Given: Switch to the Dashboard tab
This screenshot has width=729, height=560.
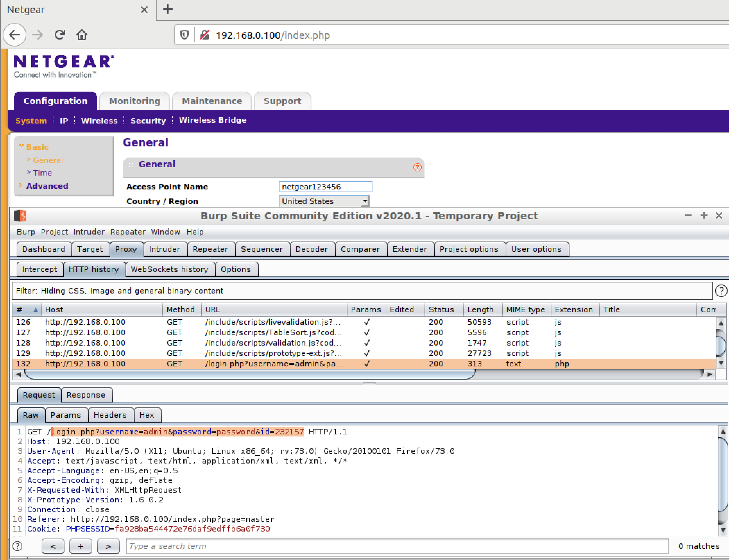Looking at the screenshot, I should coord(44,249).
